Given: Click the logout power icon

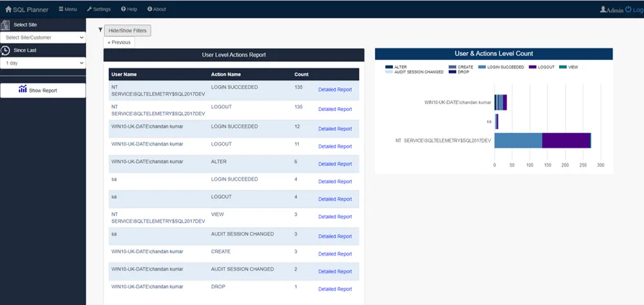Looking at the screenshot, I should click(x=628, y=10).
